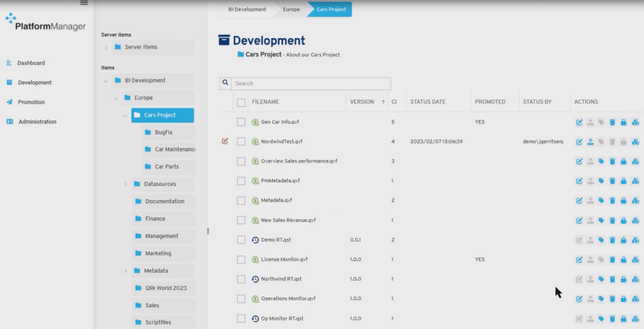
Task: Click Europe in the breadcrumb
Action: [x=291, y=9]
